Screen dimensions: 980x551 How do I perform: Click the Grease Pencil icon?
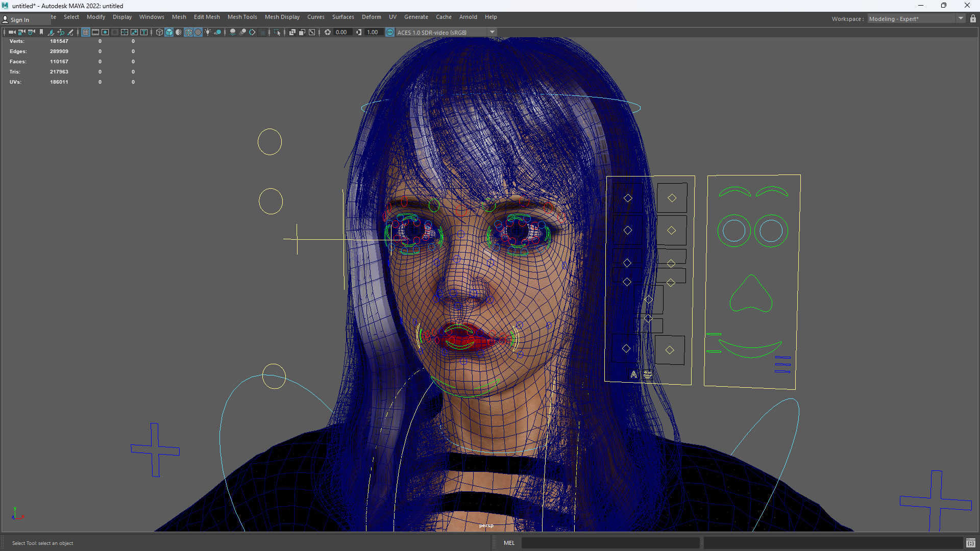(x=70, y=32)
